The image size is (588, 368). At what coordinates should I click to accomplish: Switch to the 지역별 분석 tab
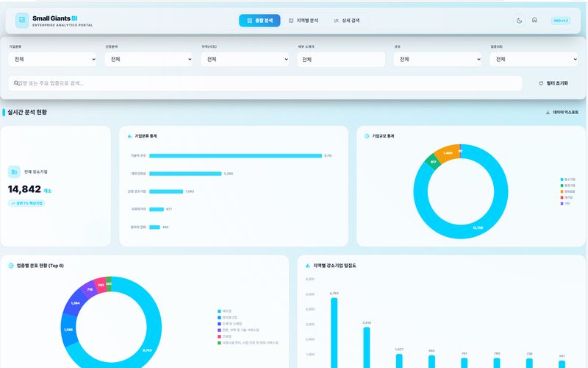(304, 21)
